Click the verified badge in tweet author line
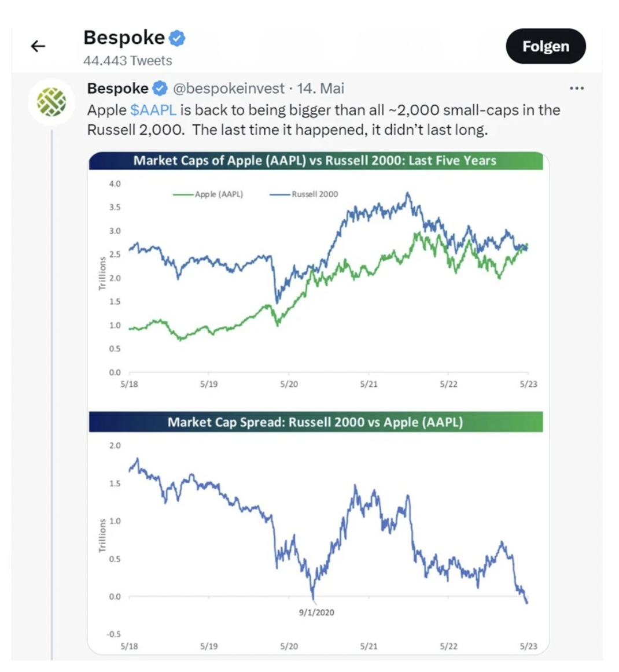 [x=160, y=88]
